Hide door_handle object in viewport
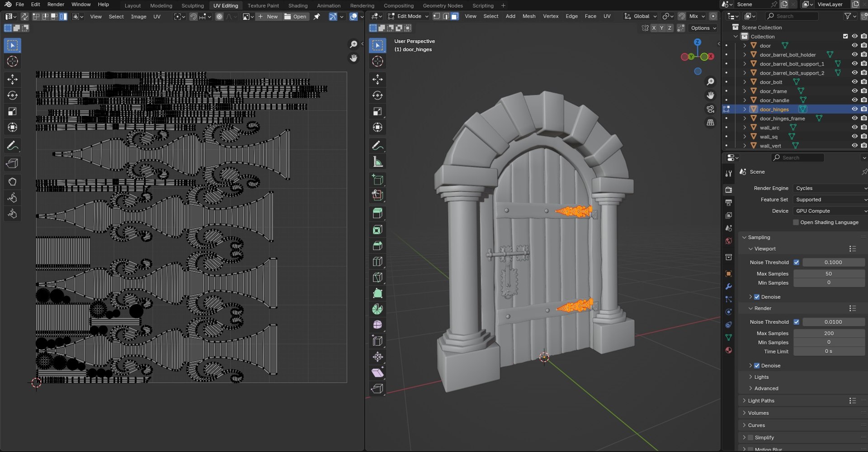The height and width of the screenshot is (452, 868). 854,100
